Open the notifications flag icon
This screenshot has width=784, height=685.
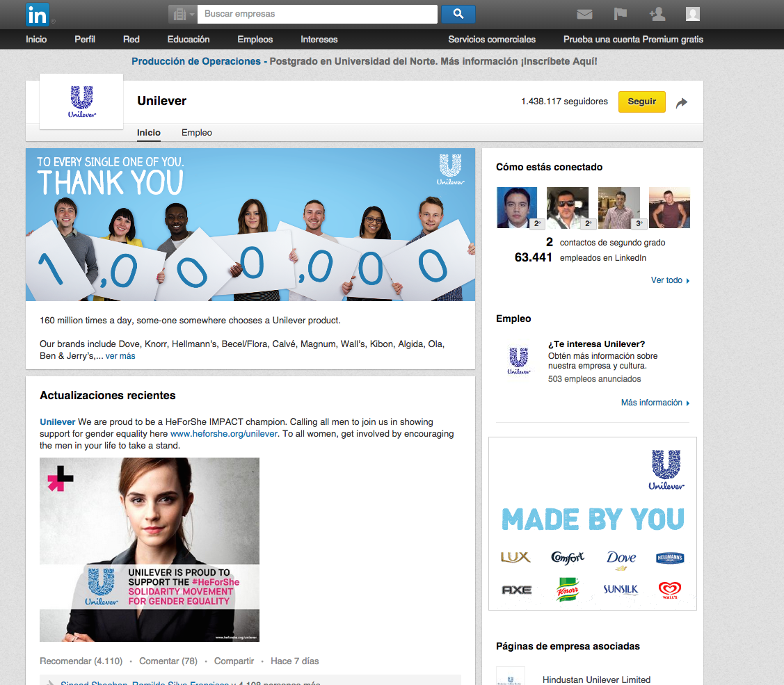(621, 14)
